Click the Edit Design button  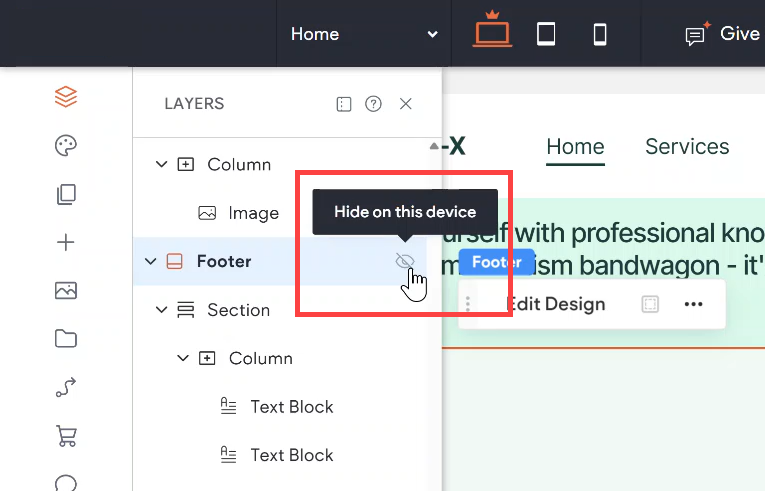(x=555, y=304)
